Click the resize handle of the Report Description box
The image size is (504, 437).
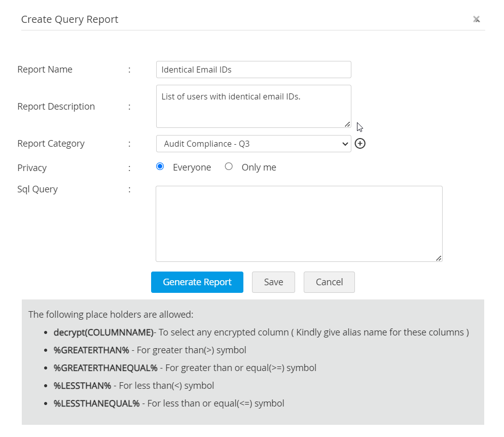pyautogui.click(x=347, y=123)
